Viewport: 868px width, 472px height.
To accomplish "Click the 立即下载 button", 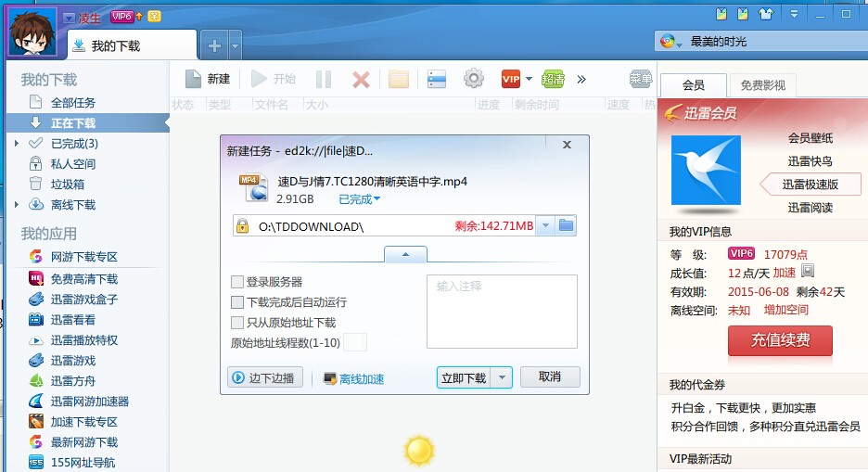I will point(464,377).
